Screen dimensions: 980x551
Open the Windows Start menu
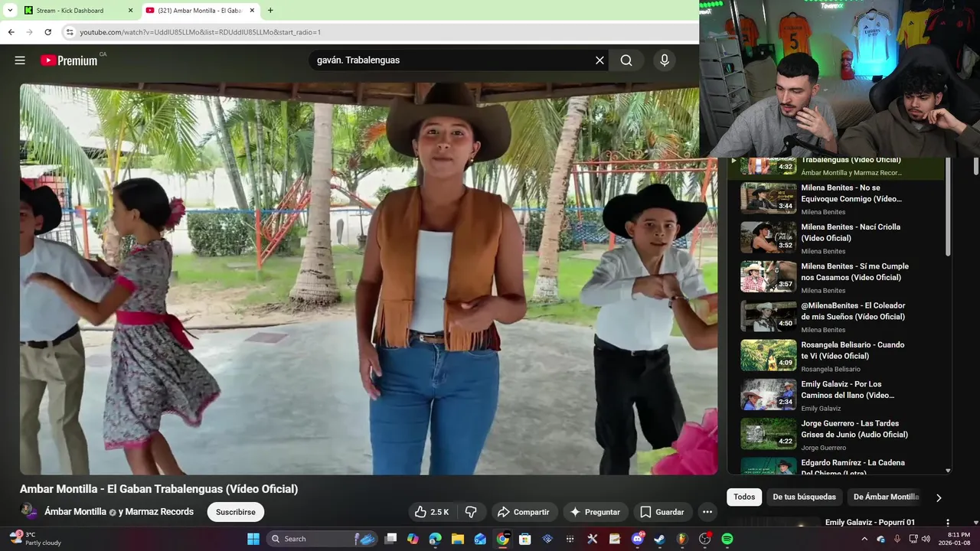pyautogui.click(x=253, y=539)
